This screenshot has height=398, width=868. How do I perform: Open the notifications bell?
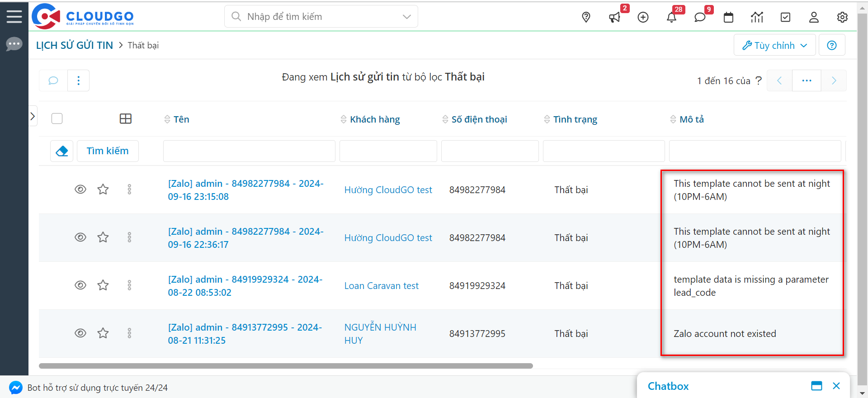pos(671,17)
